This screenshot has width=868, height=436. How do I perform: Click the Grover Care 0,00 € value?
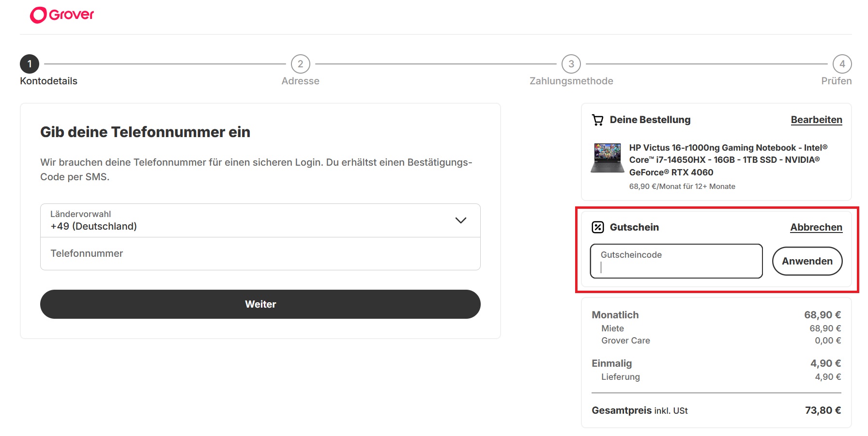[x=828, y=341]
